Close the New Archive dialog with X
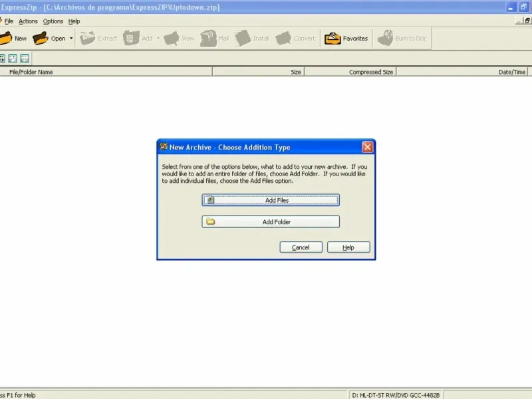Image resolution: width=532 pixels, height=399 pixels. click(368, 147)
